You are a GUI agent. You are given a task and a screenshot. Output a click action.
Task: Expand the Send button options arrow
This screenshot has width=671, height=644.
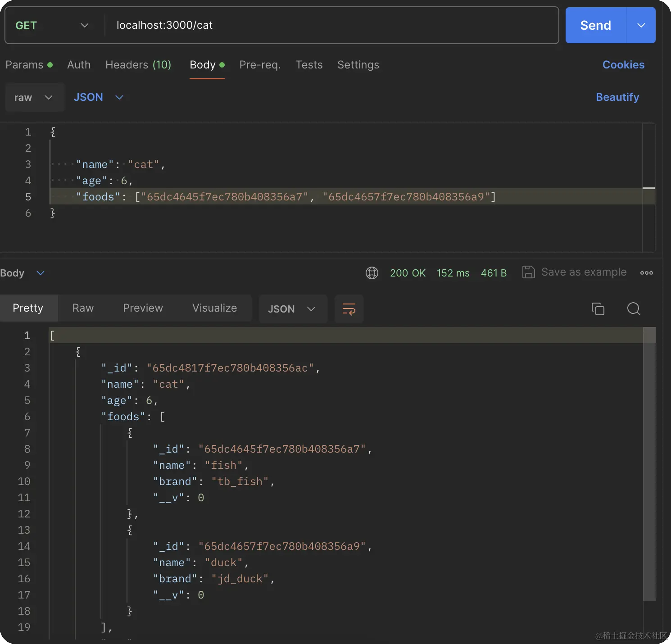click(641, 25)
